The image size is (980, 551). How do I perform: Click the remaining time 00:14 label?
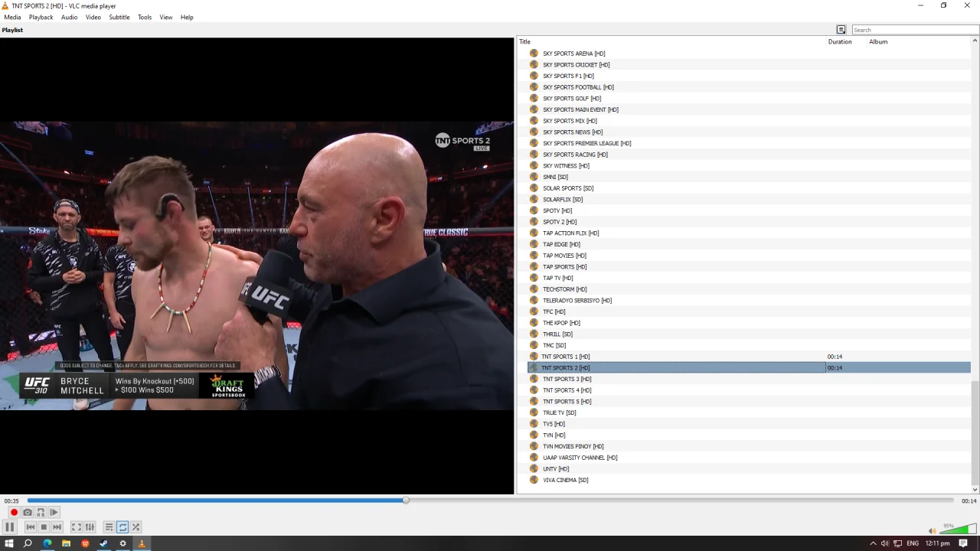(969, 501)
